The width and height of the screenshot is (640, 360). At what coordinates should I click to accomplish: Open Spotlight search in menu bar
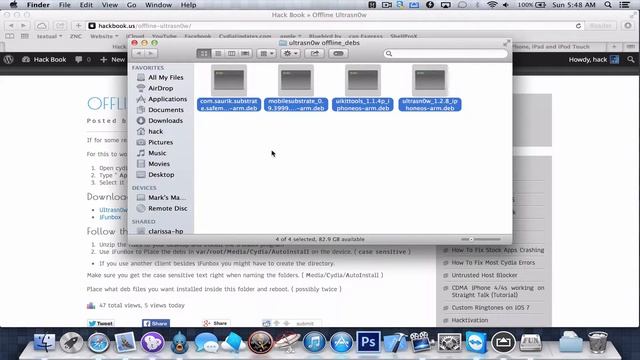pyautogui.click(x=608, y=5)
